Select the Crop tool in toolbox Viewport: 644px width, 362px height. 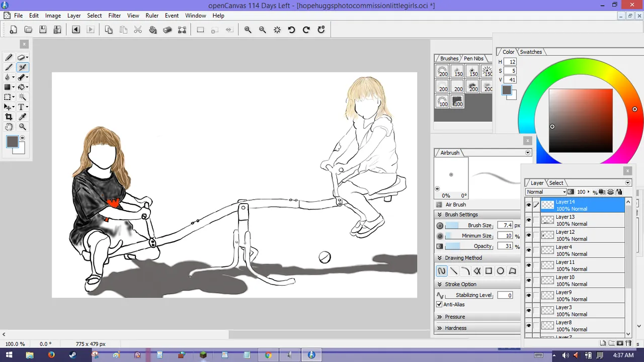(9, 117)
